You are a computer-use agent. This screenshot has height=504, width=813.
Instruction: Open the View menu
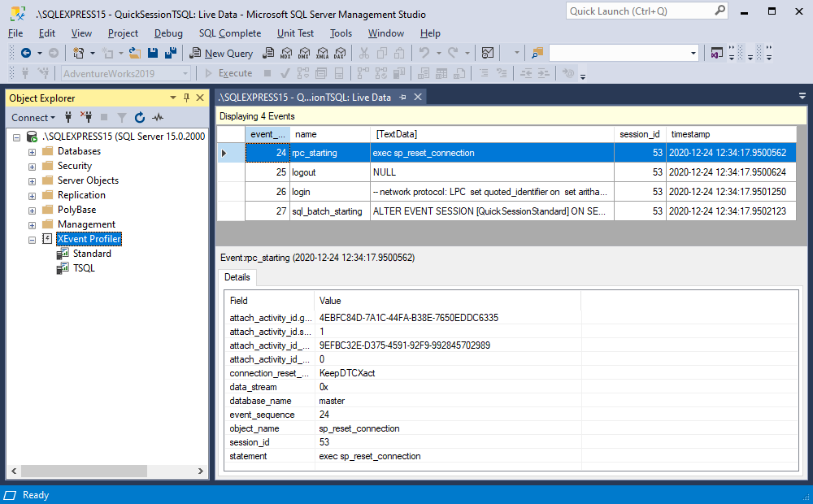81,33
